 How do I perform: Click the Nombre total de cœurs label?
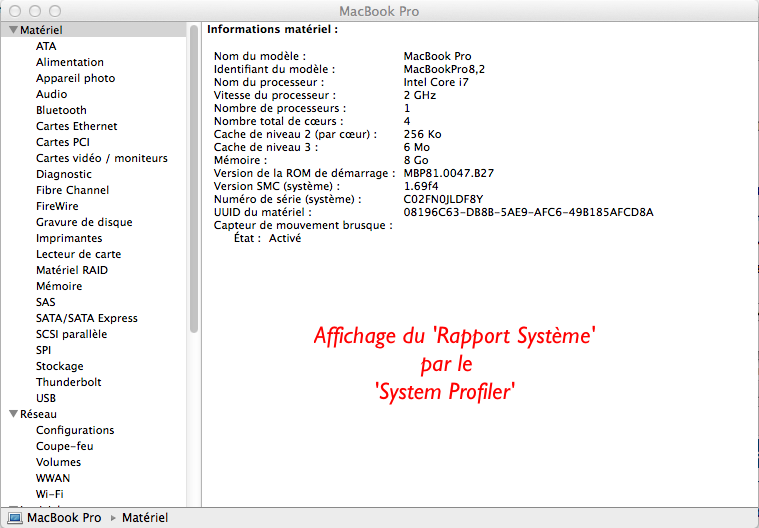(279, 121)
